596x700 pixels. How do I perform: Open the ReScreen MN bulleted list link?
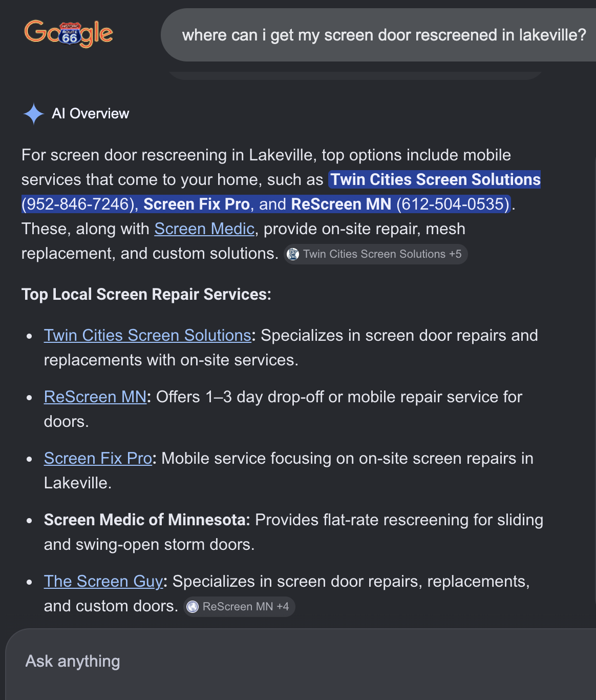[95, 397]
